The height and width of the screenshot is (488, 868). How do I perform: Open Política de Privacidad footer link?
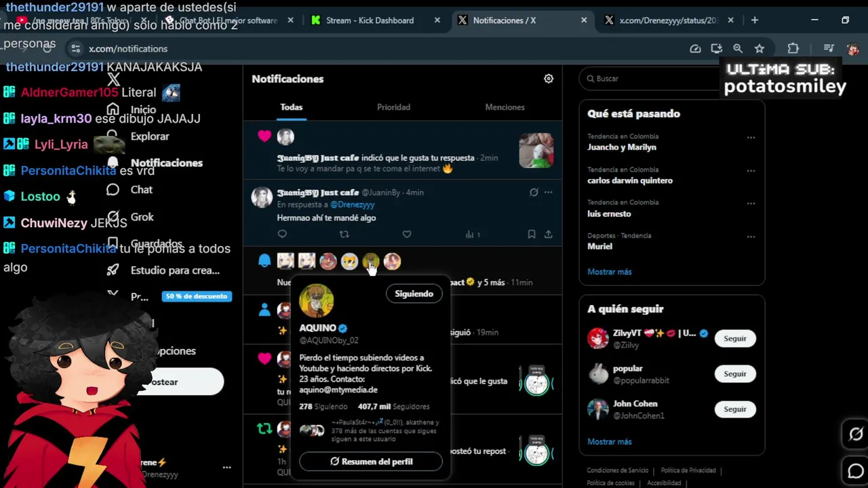688,470
